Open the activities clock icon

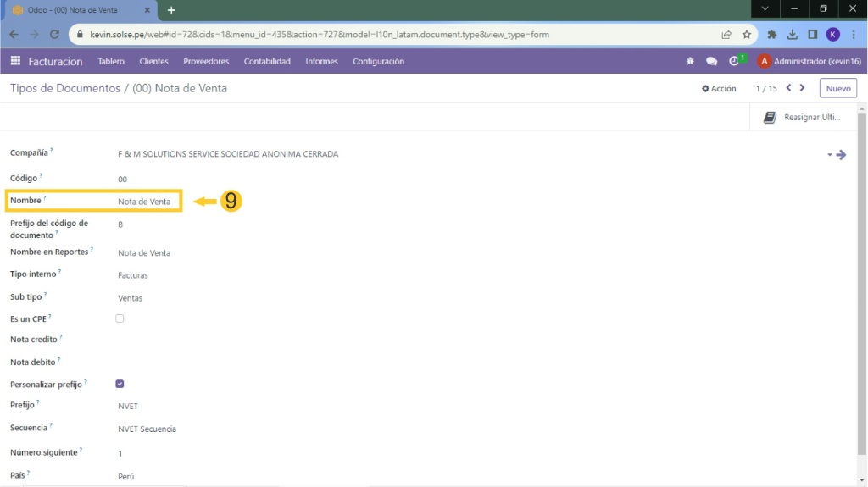coord(734,61)
